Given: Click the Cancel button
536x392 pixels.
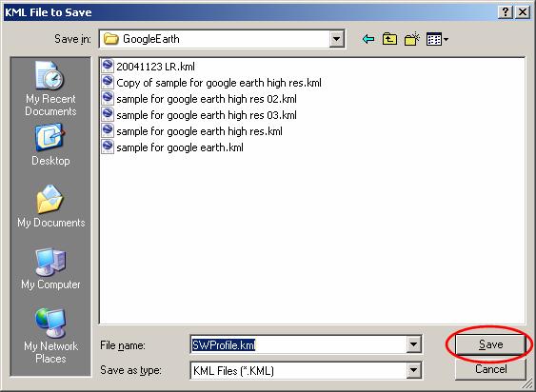Looking at the screenshot, I should pyautogui.click(x=490, y=369).
